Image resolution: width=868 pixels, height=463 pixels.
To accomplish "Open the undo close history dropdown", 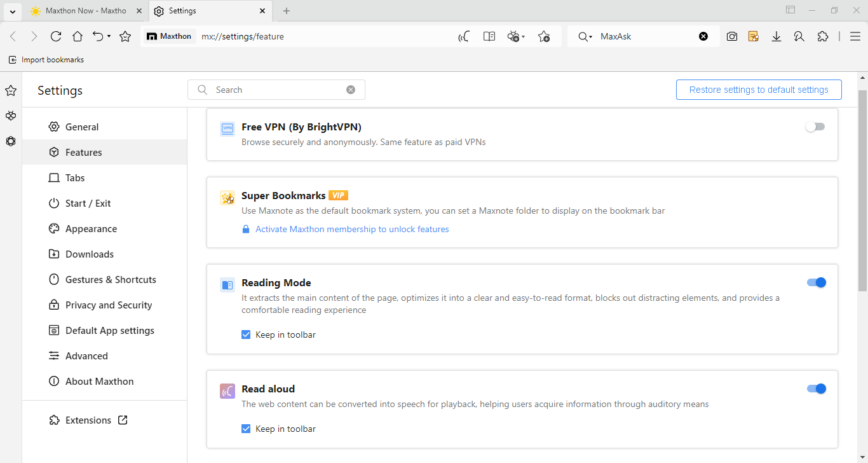I will click(109, 36).
